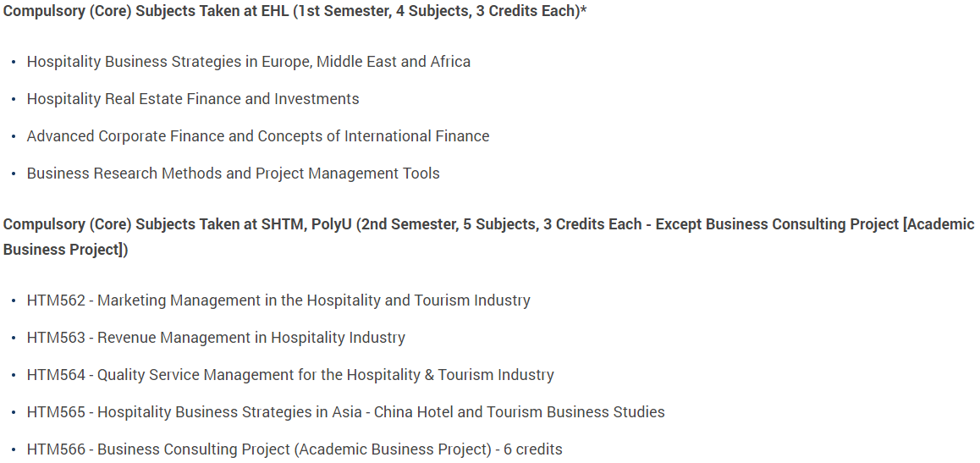The height and width of the screenshot is (463, 980).
Task: Click 'China Hotel and Tourism Business Studies' text
Action: tap(520, 412)
